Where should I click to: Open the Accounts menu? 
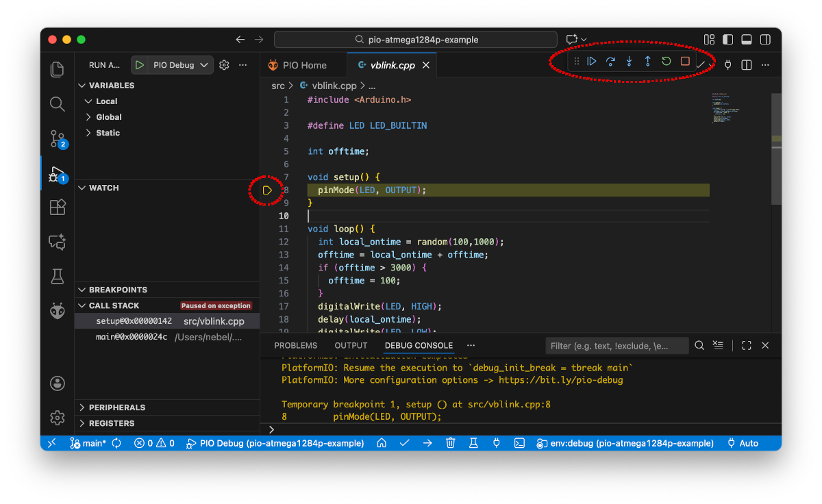click(58, 383)
